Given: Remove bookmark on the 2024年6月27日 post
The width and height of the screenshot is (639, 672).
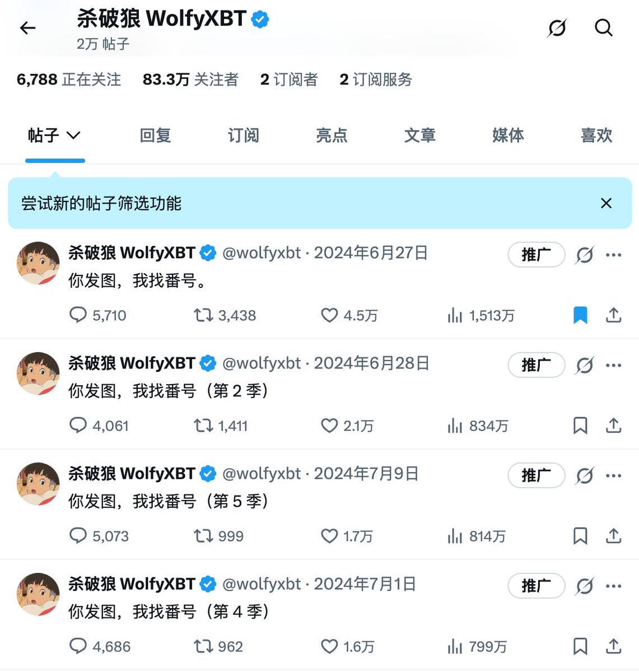Looking at the screenshot, I should pos(580,315).
